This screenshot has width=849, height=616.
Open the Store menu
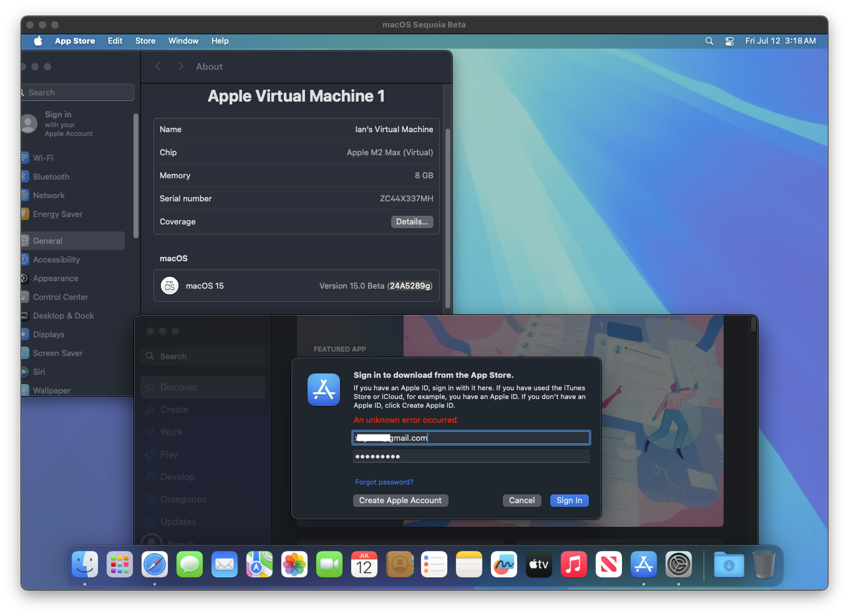coord(145,41)
